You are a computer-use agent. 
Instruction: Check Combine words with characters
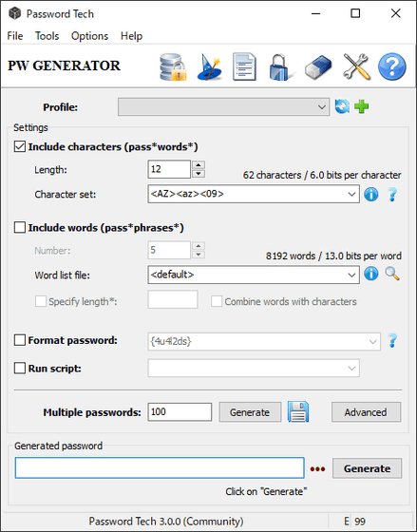[x=217, y=301]
